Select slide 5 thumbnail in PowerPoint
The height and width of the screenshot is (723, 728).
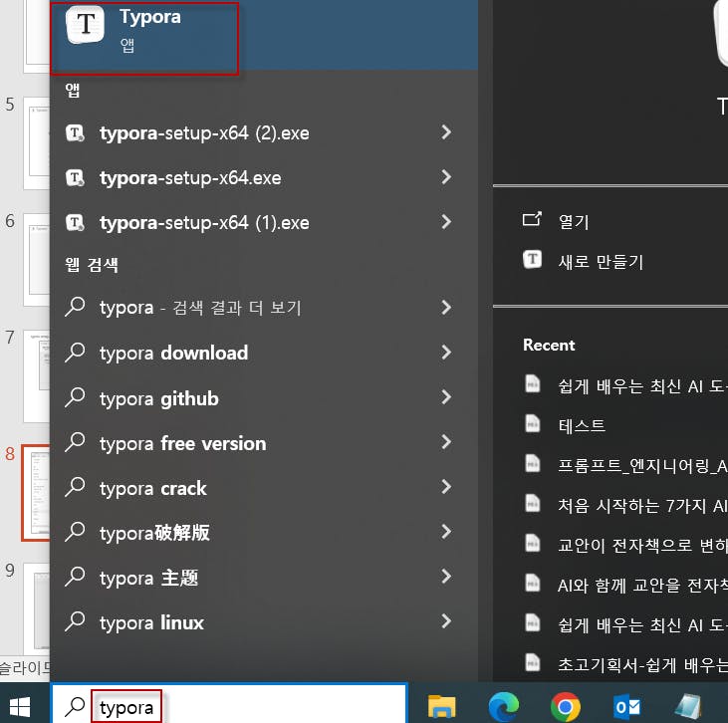click(x=37, y=143)
